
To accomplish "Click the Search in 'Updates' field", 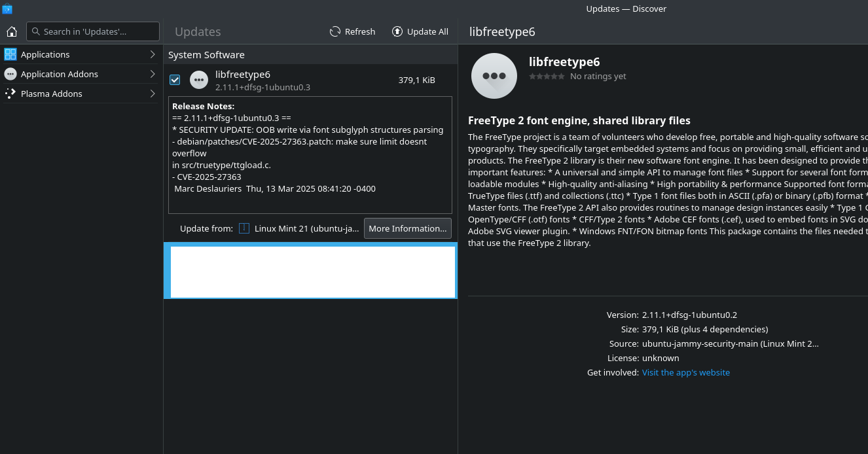I will pyautogui.click(x=93, y=31).
